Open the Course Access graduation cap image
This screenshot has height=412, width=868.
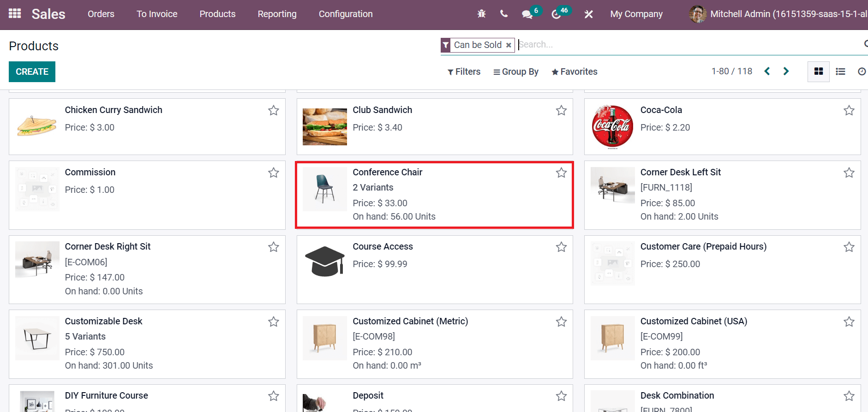point(325,261)
